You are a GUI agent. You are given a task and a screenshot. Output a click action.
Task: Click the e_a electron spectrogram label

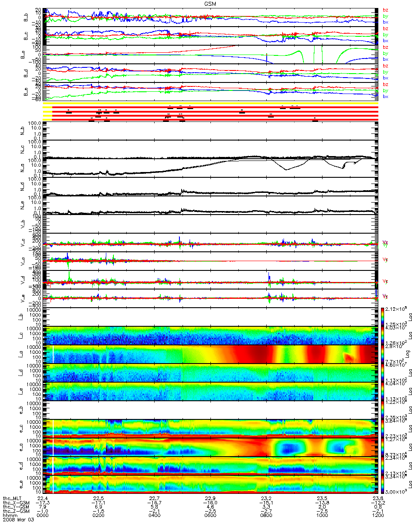(20, 447)
